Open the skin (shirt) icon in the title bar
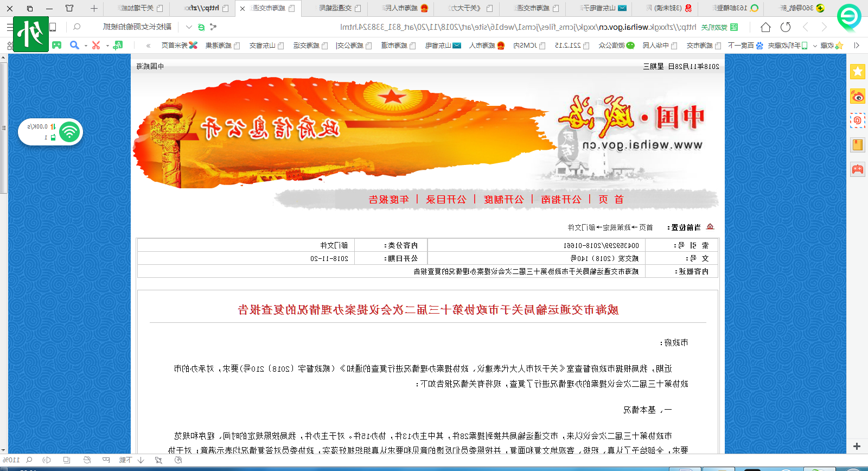The width and height of the screenshot is (868, 471). [x=69, y=8]
